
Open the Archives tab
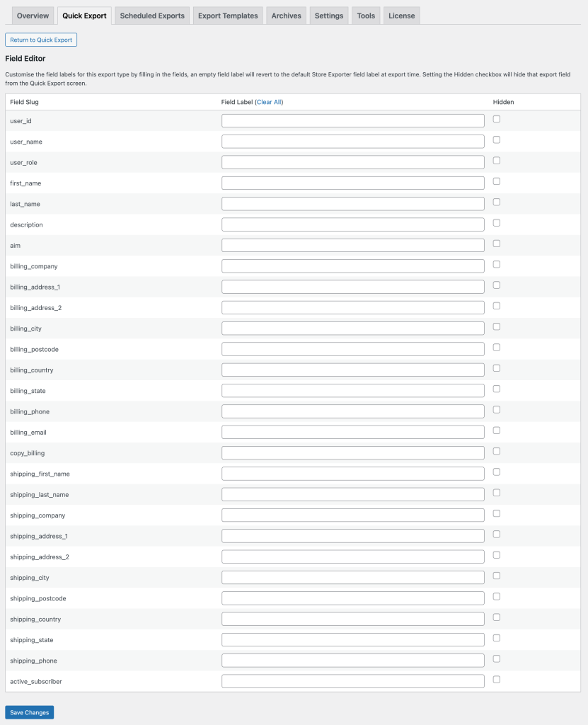(x=286, y=16)
